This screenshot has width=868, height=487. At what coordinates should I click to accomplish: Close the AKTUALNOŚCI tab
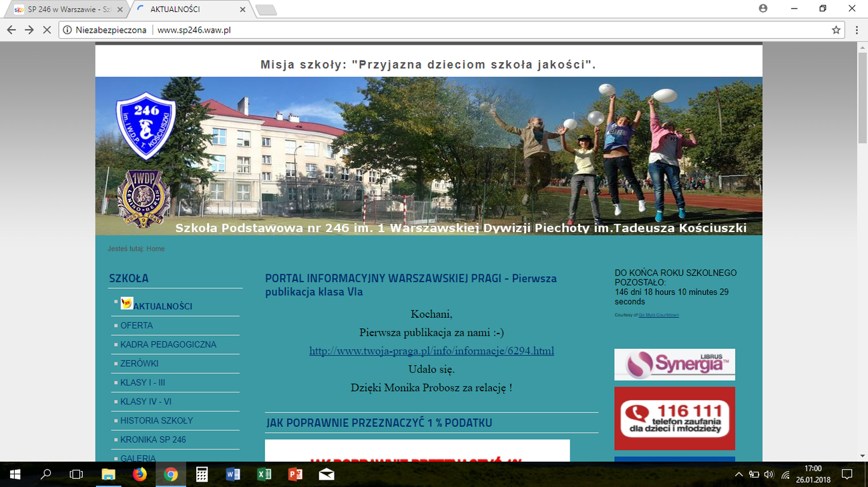pyautogui.click(x=242, y=10)
